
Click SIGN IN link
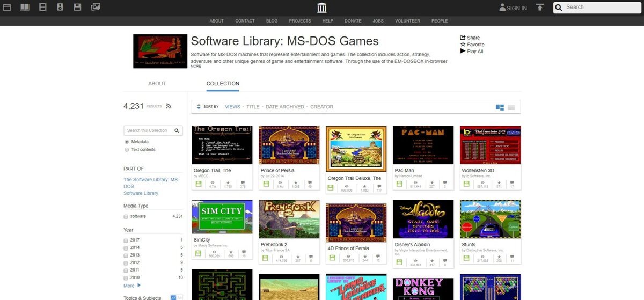513,8
